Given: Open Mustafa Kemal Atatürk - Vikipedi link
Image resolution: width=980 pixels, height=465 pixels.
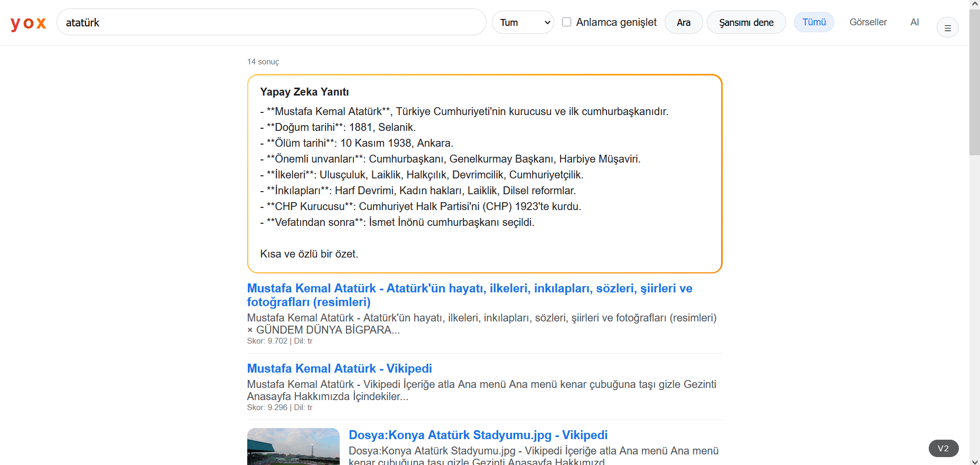Looking at the screenshot, I should pyautogui.click(x=340, y=368).
